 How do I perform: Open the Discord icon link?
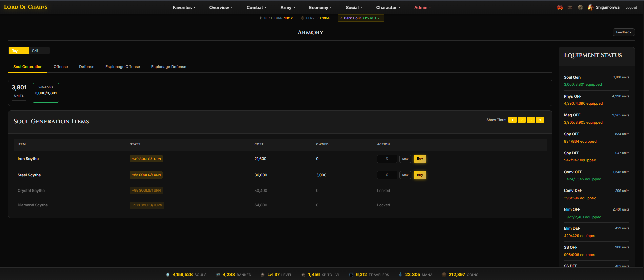(560, 7)
